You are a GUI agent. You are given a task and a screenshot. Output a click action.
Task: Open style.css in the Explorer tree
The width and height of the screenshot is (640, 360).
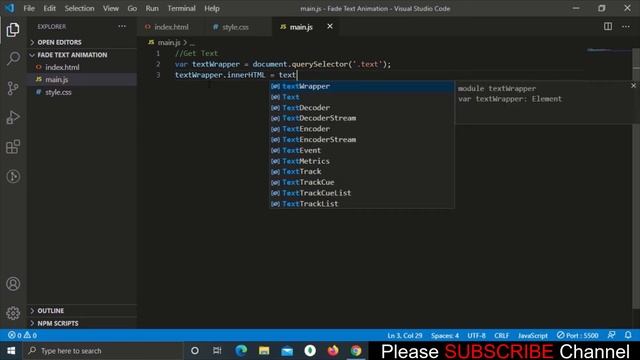click(82, 92)
